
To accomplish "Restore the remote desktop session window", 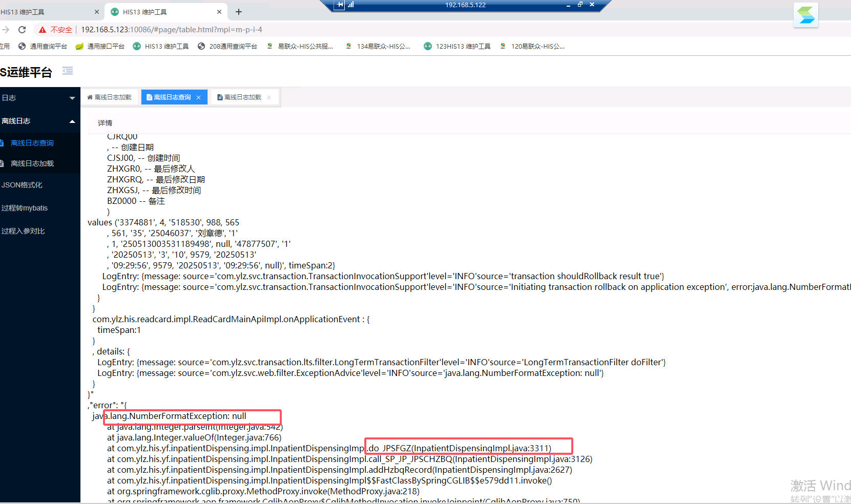I will click(x=580, y=5).
